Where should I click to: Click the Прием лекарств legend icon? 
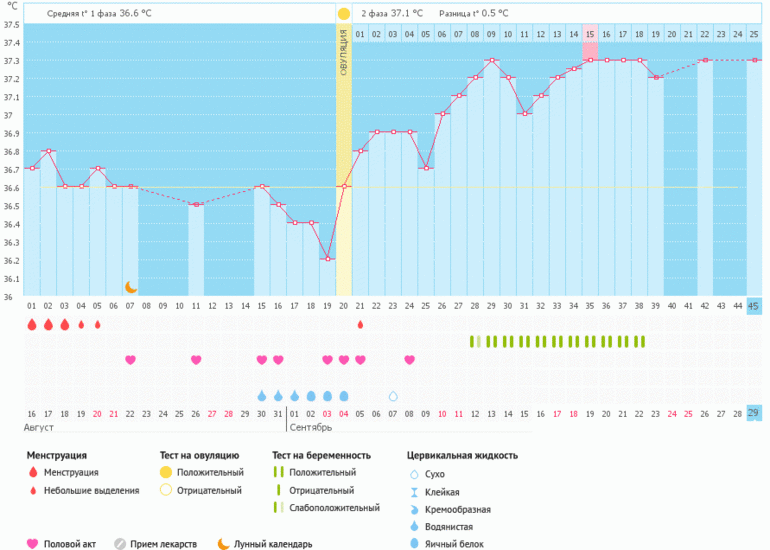coord(121,544)
